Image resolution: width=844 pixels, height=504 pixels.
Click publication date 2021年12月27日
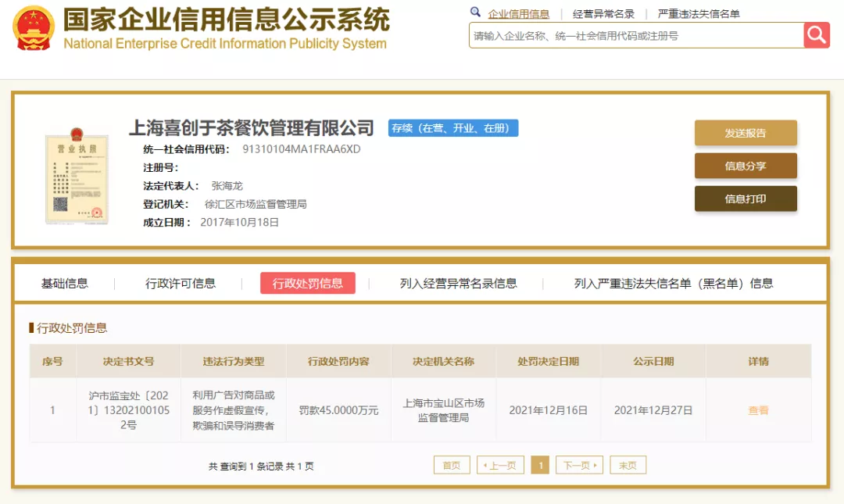click(x=653, y=410)
